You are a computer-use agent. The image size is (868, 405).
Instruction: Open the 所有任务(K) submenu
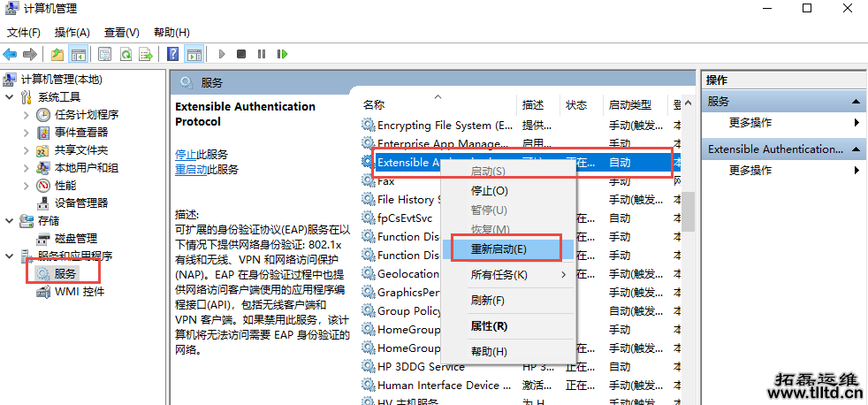pyautogui.click(x=509, y=275)
